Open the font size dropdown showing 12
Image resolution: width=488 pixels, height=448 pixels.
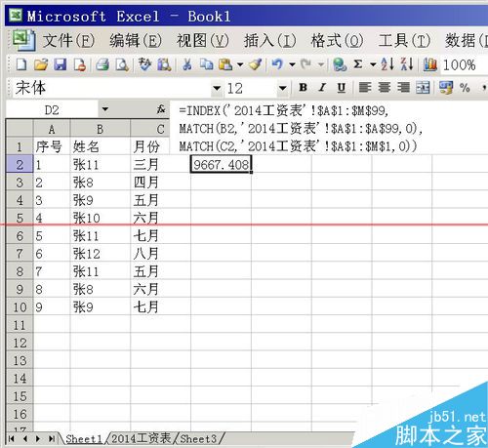coord(282,88)
